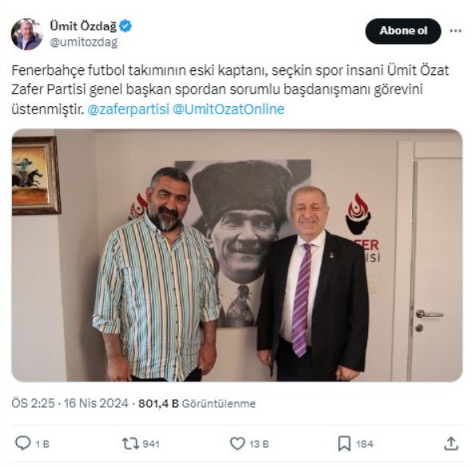Open the @zaferpartisi mention link
The image size is (476, 467).
click(x=128, y=109)
